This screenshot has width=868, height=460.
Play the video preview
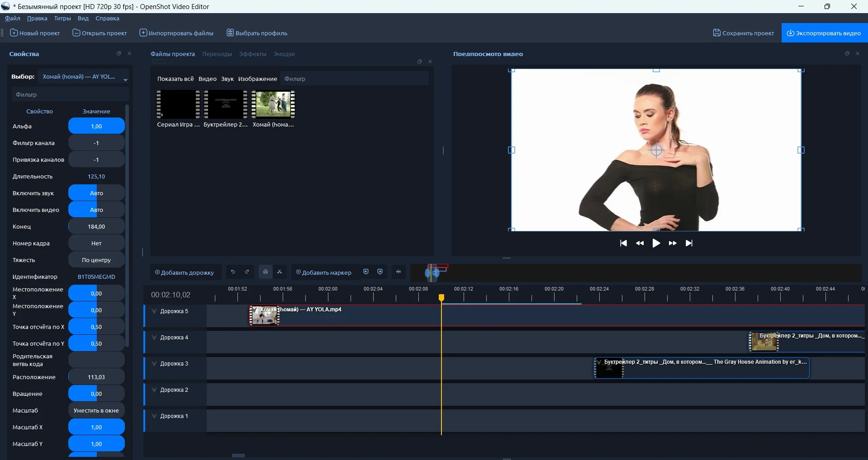pos(656,243)
